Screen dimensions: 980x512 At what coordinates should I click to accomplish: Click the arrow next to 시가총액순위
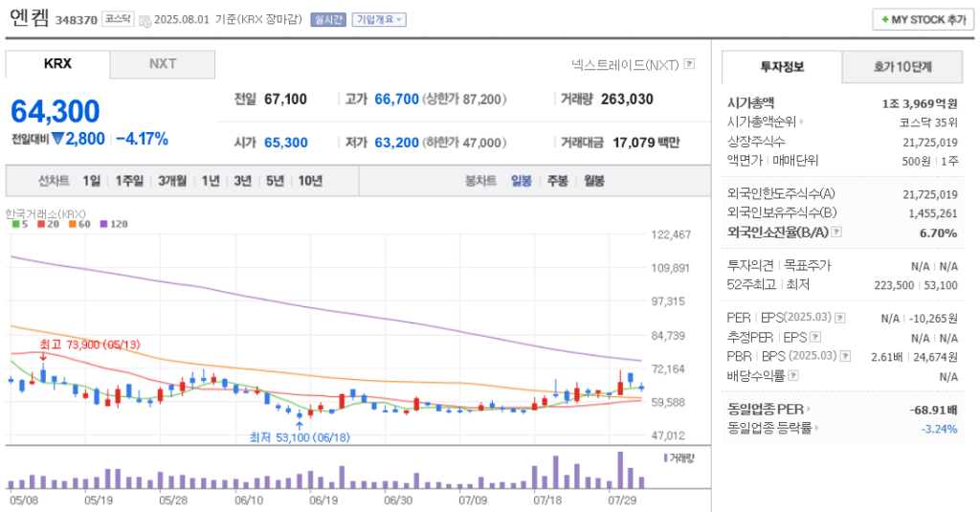[801, 122]
